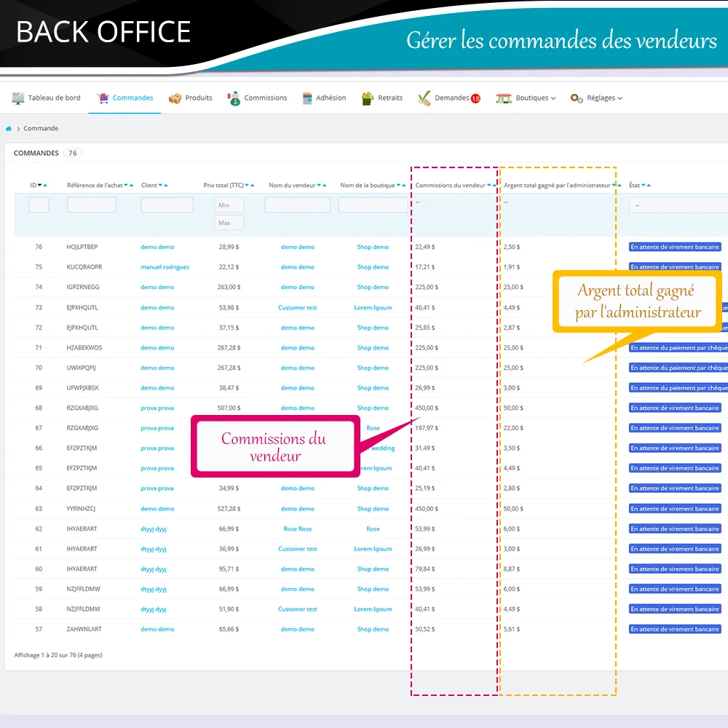Screen dimensions: 728x728
Task: Click the Min price filter field
Action: (229, 205)
